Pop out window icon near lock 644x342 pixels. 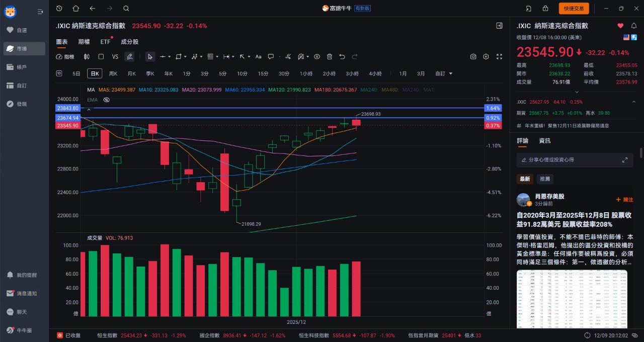[529, 8]
